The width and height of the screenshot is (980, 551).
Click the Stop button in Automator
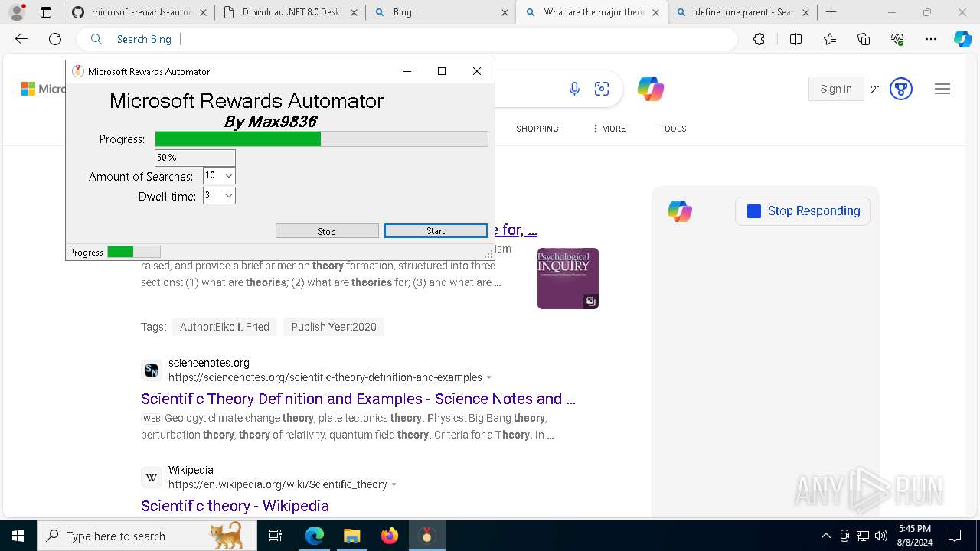coord(327,231)
